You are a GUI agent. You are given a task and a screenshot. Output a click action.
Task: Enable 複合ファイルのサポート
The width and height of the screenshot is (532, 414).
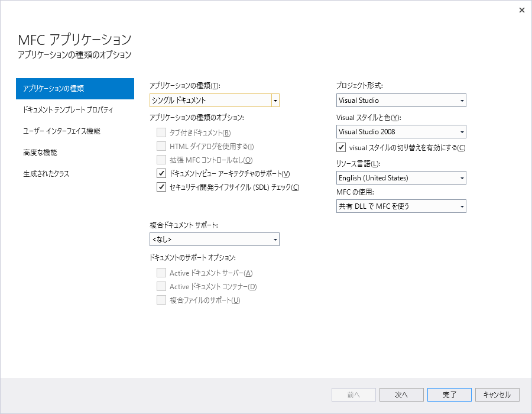161,300
